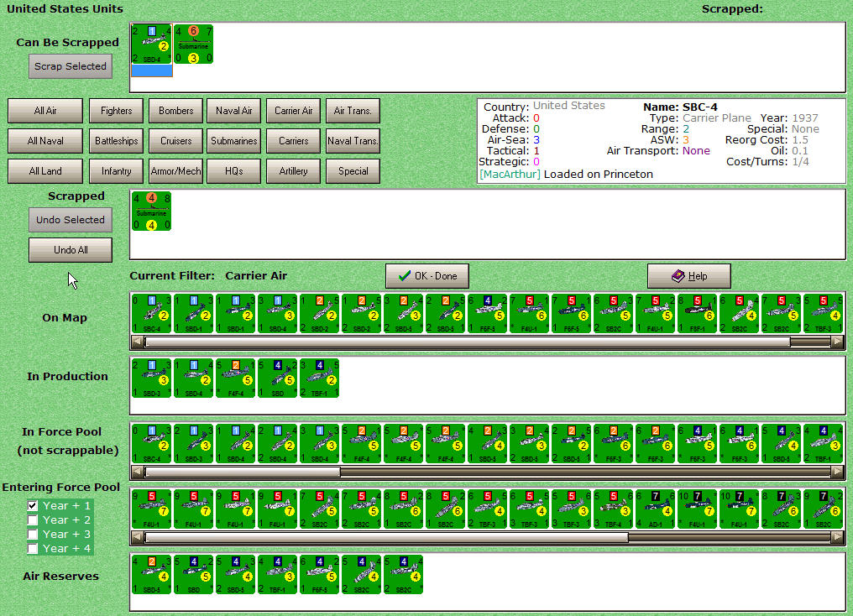The width and height of the screenshot is (853, 616).
Task: Show All Land units
Action: click(x=45, y=171)
